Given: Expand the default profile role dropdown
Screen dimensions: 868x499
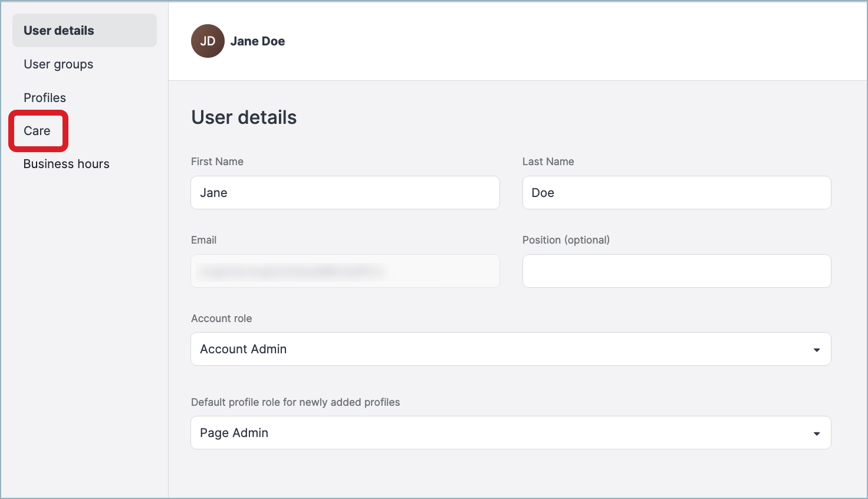Looking at the screenshot, I should tap(510, 432).
